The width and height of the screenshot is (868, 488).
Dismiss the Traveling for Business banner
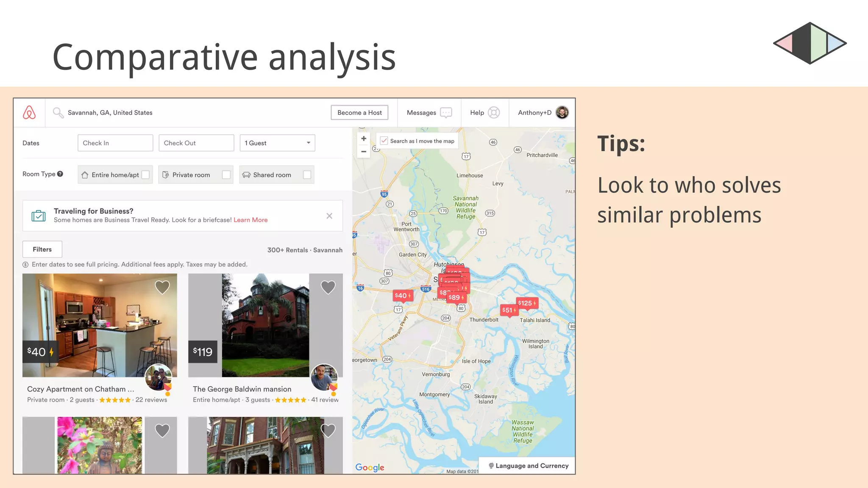pyautogui.click(x=329, y=216)
